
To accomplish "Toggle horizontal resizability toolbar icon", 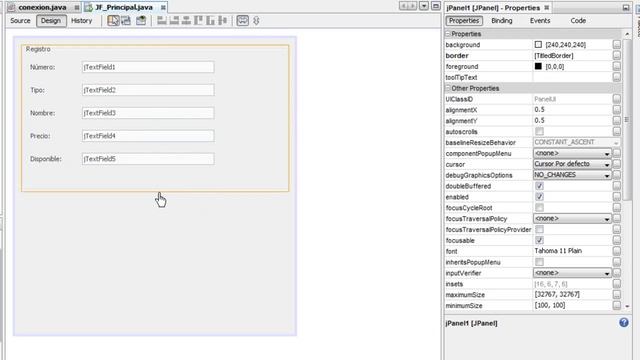I will pyautogui.click(x=242, y=20).
